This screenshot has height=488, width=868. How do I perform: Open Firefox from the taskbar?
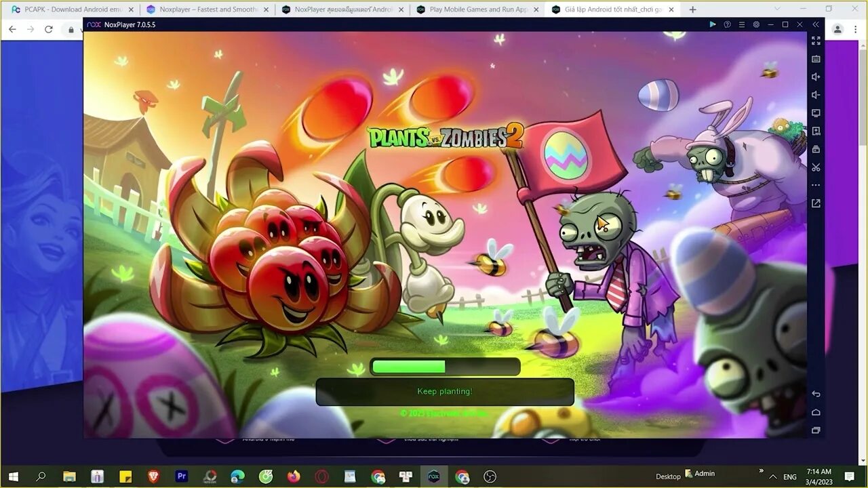294,476
